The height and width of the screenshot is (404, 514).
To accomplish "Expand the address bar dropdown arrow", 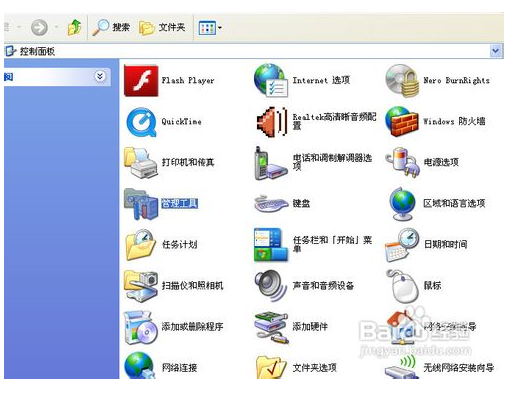I will click(496, 51).
